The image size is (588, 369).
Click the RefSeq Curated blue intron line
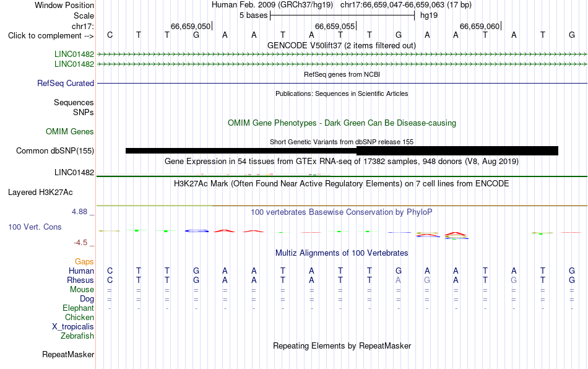pyautogui.click(x=342, y=83)
